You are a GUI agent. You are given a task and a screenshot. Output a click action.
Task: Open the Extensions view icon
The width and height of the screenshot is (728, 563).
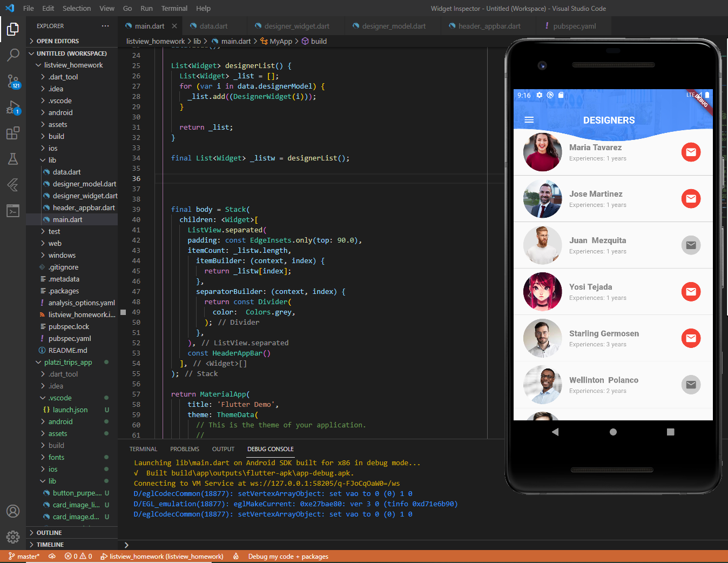click(x=13, y=133)
